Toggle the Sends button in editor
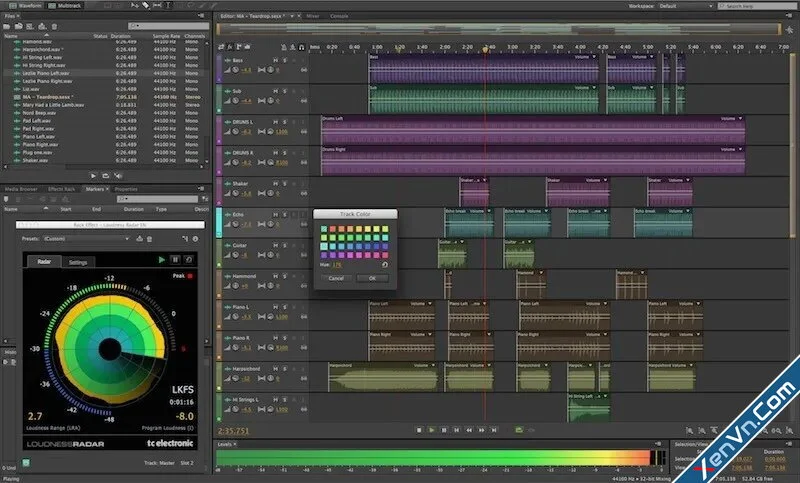The image size is (800, 483). pyautogui.click(x=238, y=47)
